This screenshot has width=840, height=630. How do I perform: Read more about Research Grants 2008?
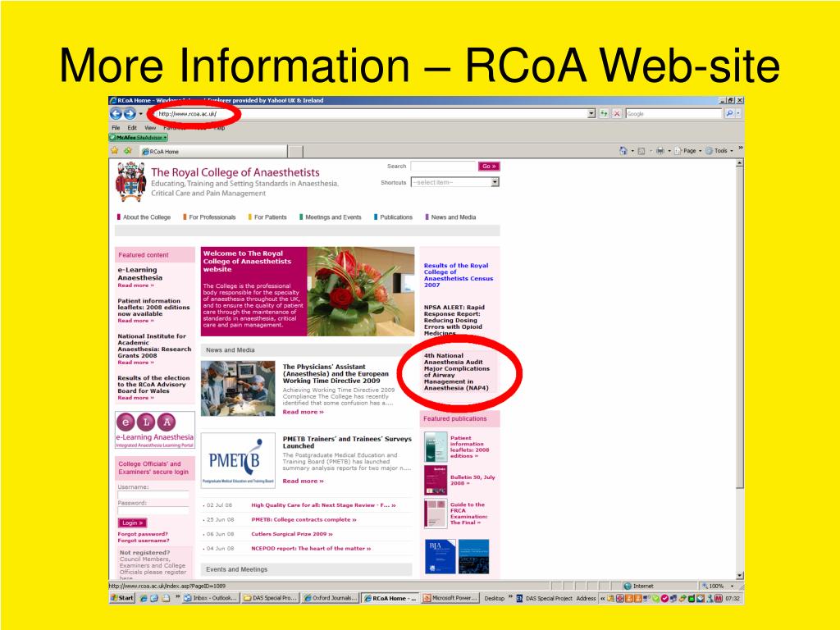click(x=135, y=363)
